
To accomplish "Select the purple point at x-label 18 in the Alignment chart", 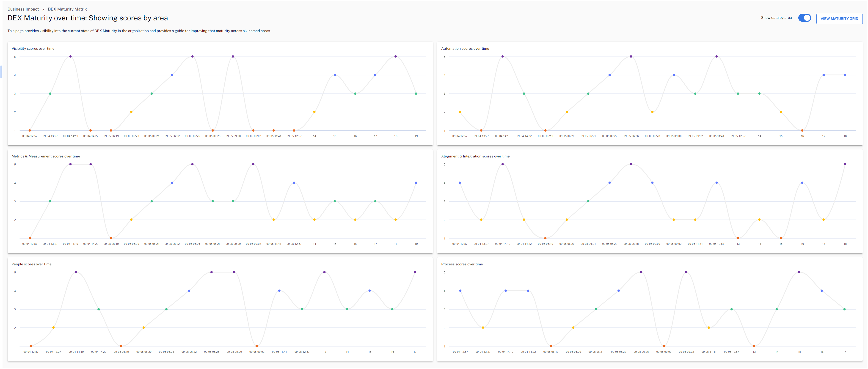I will [x=845, y=164].
